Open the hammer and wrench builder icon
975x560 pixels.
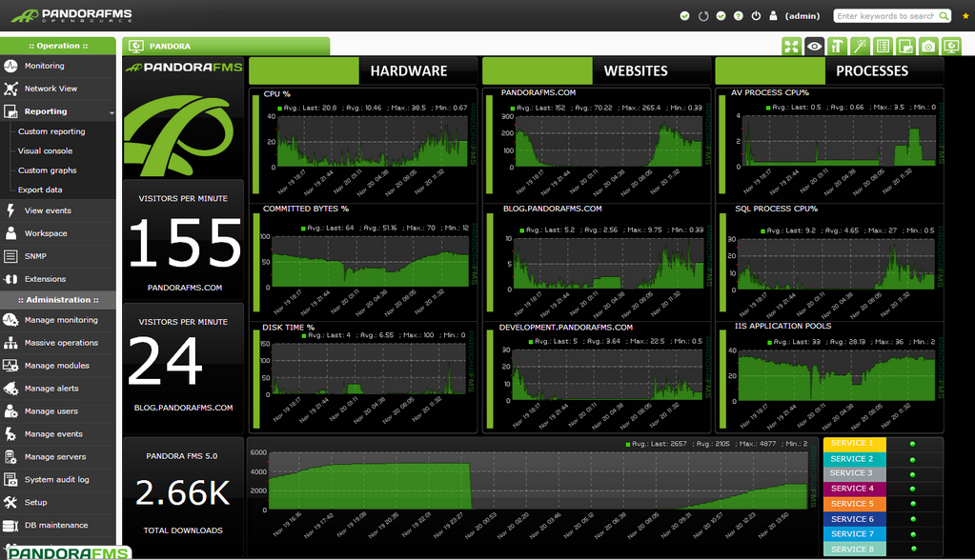pyautogui.click(x=837, y=46)
